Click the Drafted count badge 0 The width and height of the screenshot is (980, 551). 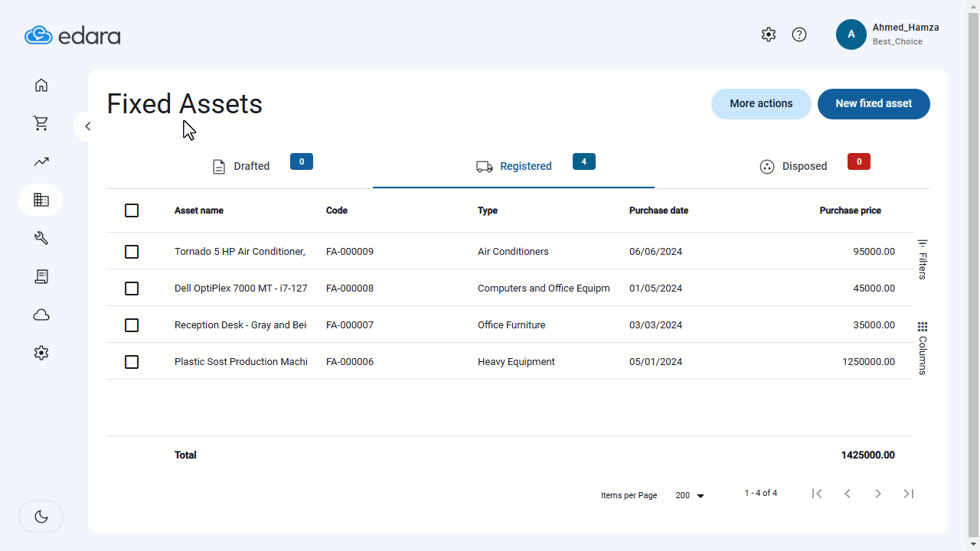coord(302,161)
